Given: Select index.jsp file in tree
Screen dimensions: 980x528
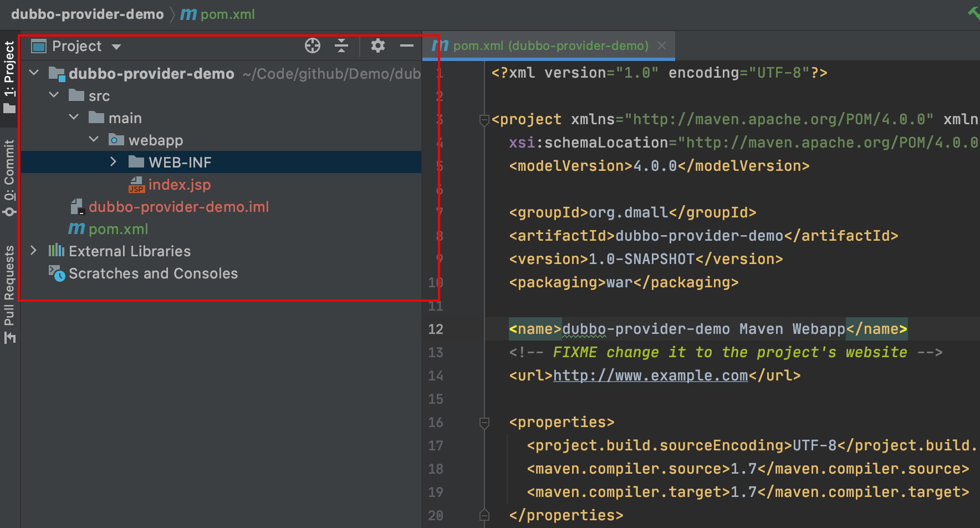Looking at the screenshot, I should tap(180, 185).
